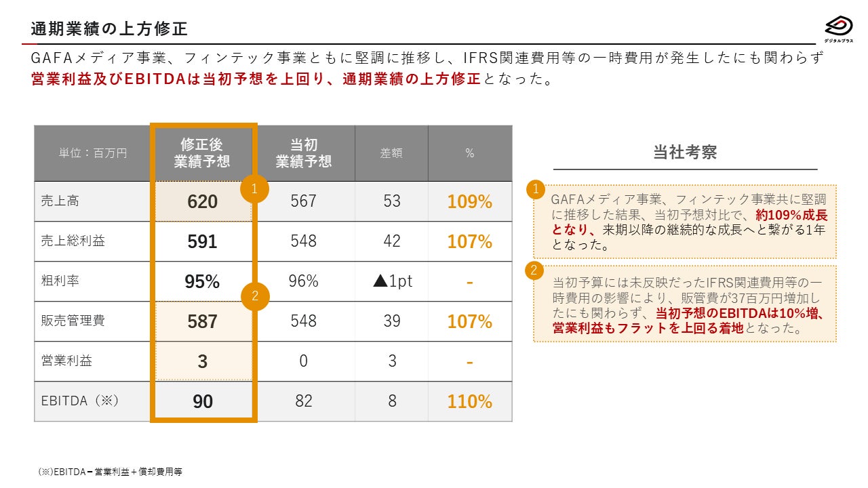Viewport: 868px width, 488px height.
Task: Select the 当初業績予想 column header
Action: 304,153
